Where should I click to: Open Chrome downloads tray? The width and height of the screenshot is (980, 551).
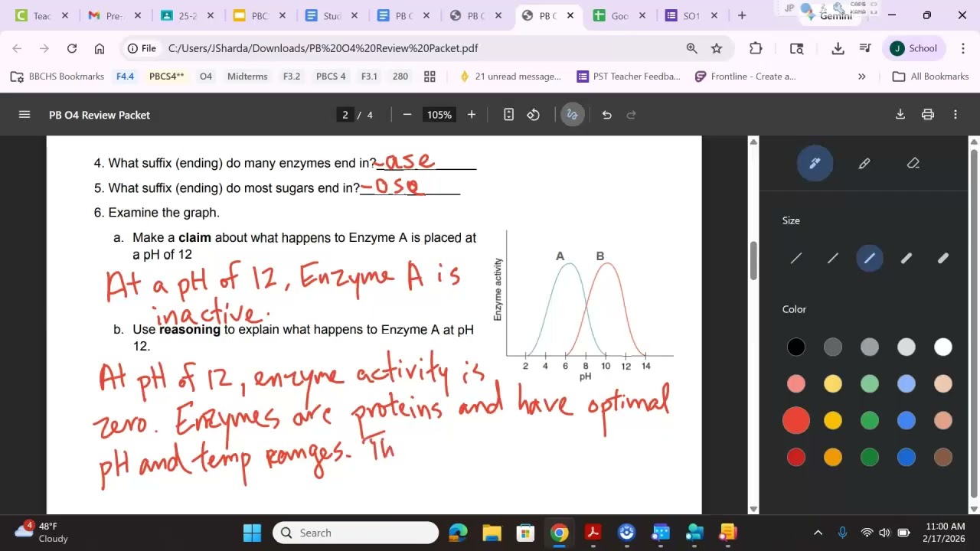point(838,48)
